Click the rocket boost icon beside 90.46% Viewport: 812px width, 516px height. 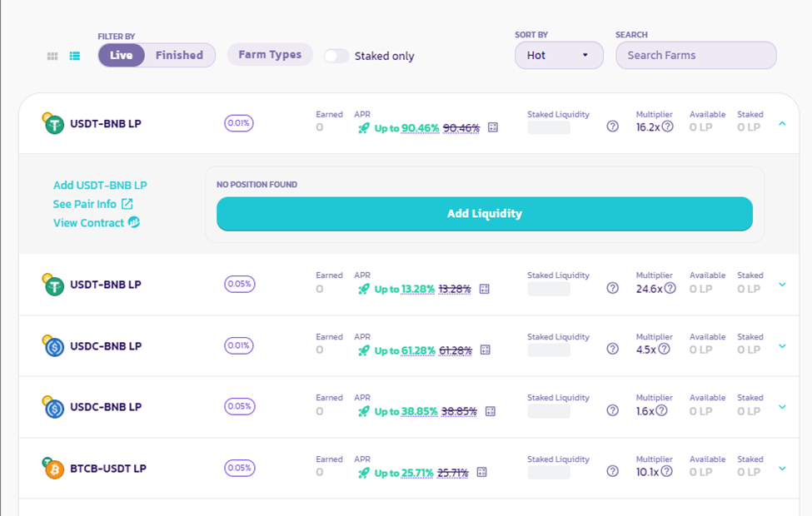tap(364, 128)
